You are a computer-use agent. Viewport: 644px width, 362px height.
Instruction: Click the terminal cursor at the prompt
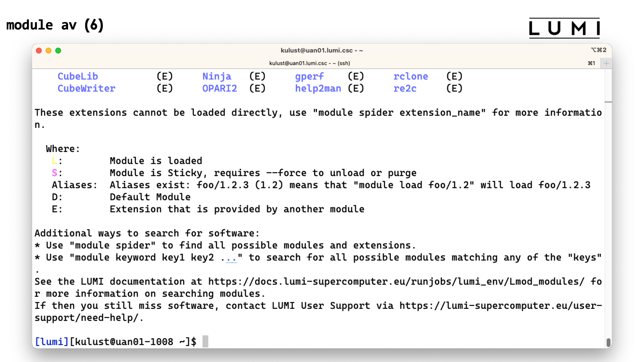click(205, 342)
